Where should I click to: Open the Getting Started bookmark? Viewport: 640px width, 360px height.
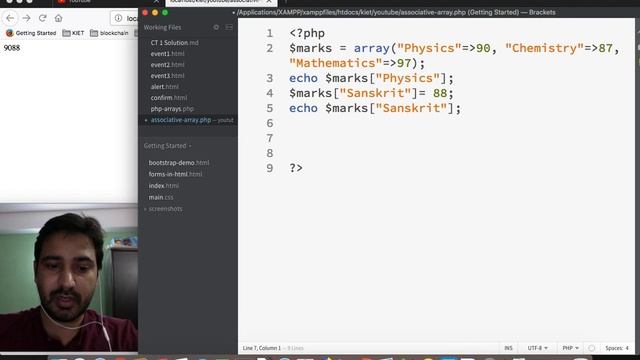pyautogui.click(x=31, y=33)
